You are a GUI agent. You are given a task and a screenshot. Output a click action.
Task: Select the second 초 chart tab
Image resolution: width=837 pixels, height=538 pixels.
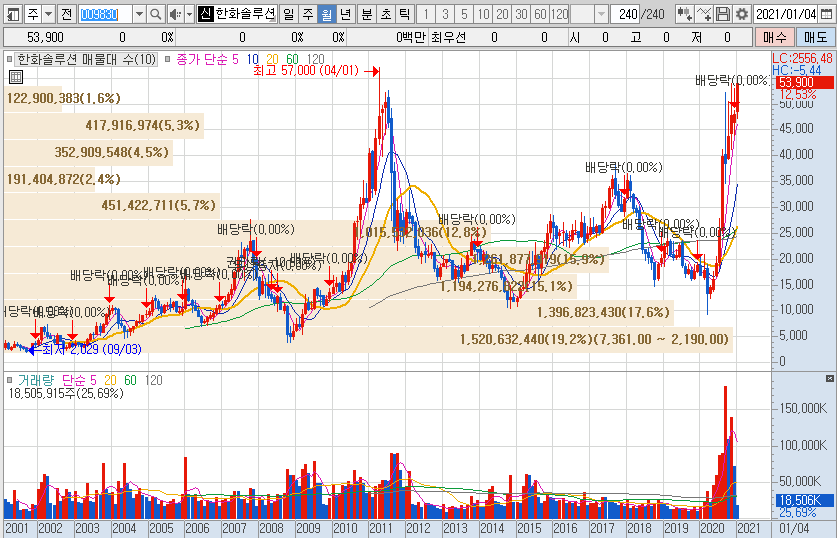pyautogui.click(x=386, y=14)
